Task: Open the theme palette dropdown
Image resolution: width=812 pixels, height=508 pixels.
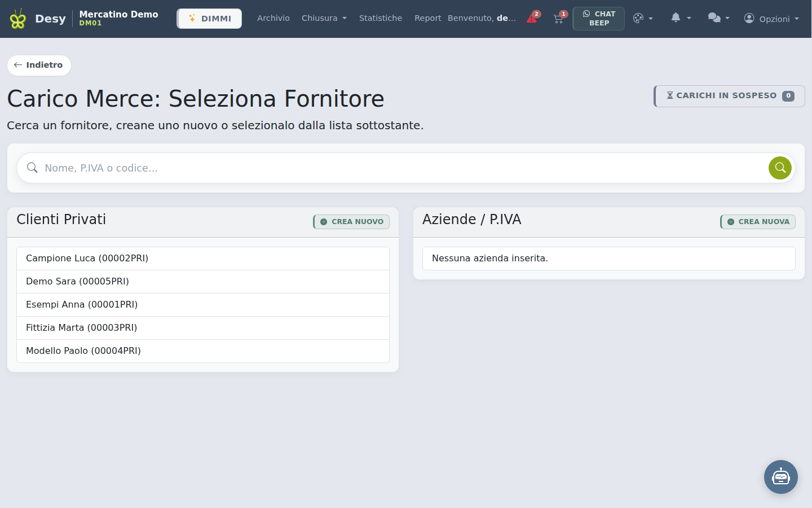Action: pyautogui.click(x=643, y=18)
